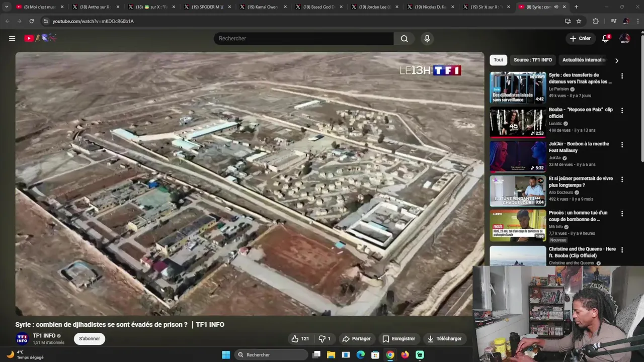The height and width of the screenshot is (362, 644).
Task: Open Task View on the taskbar
Action: point(316,355)
